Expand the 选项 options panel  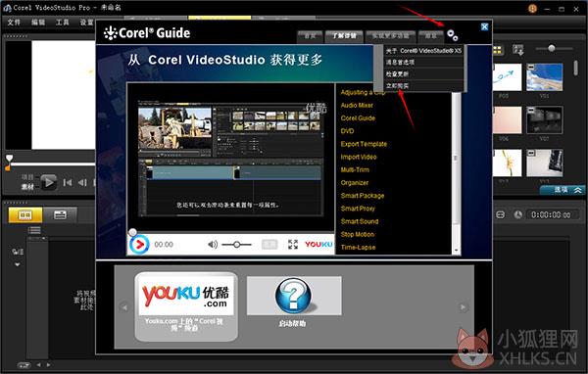click(x=563, y=190)
